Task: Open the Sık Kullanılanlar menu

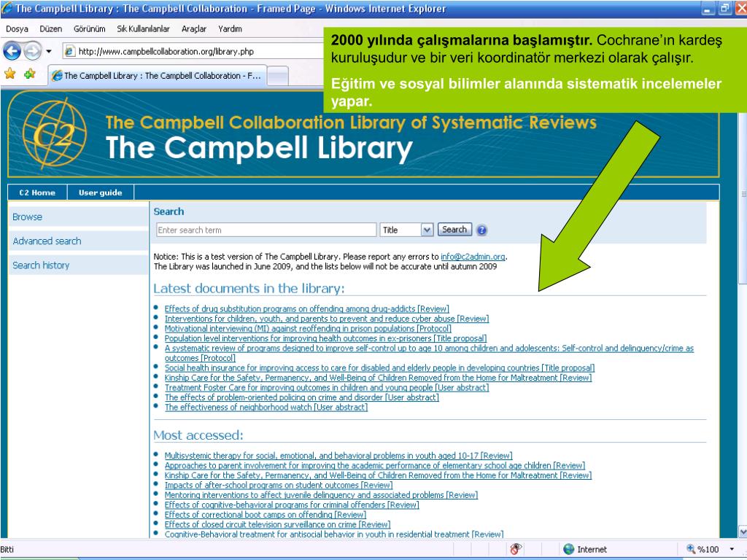Action: point(144,29)
